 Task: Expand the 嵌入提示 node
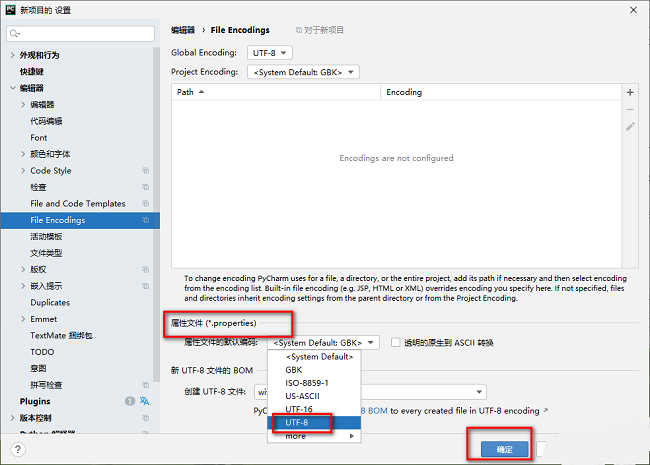(23, 286)
